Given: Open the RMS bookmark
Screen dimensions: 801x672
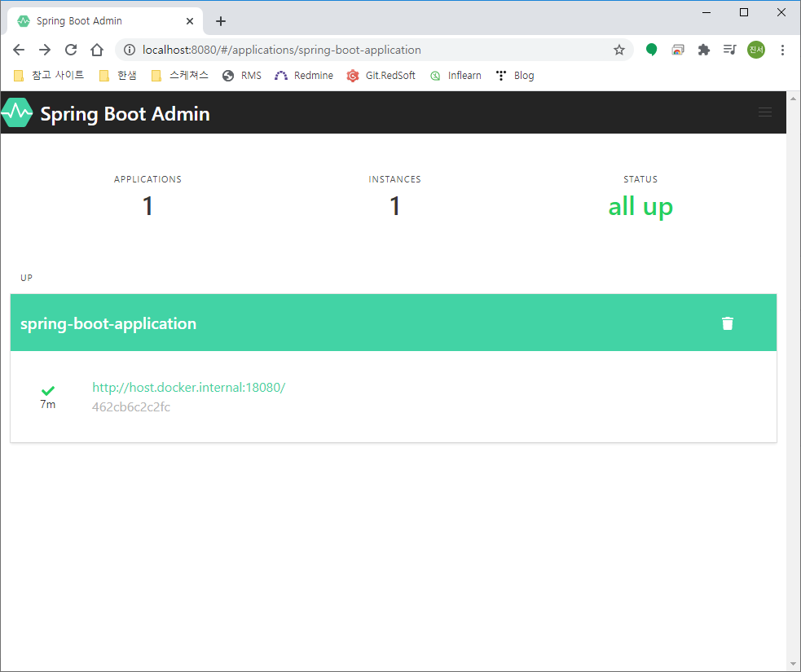Looking at the screenshot, I should [x=242, y=76].
